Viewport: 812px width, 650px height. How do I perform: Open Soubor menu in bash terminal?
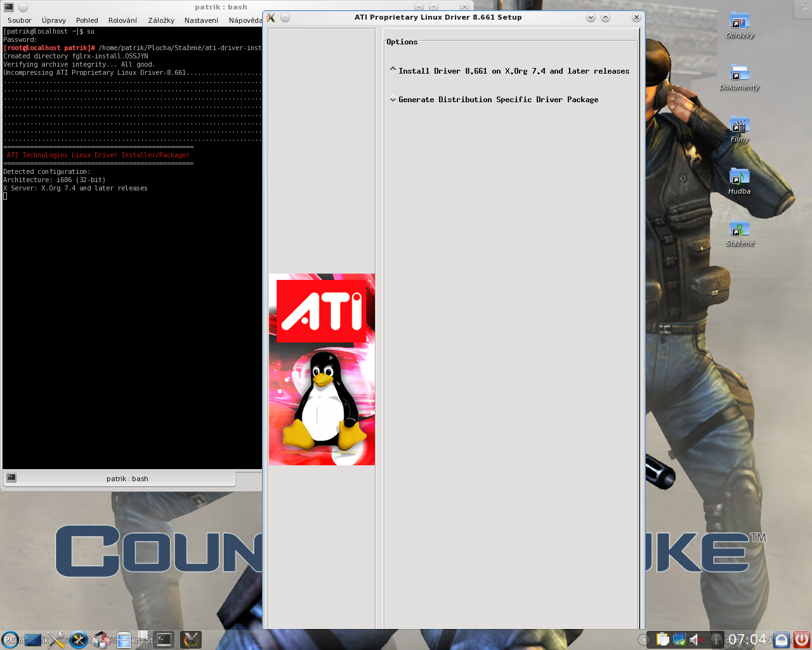pos(20,20)
